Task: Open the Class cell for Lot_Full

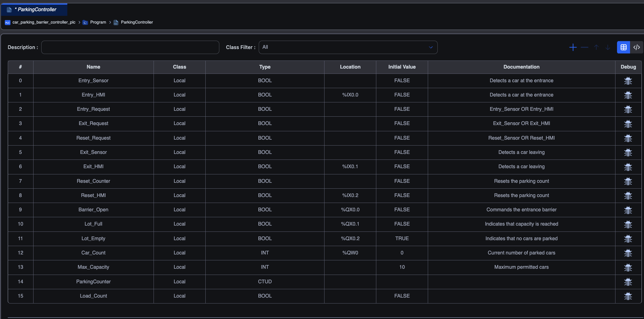Action: pos(180,224)
